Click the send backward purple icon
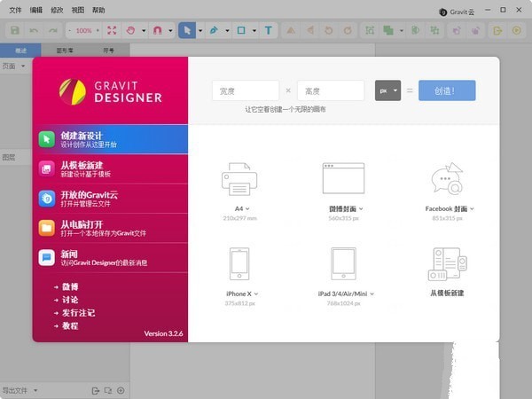This screenshot has height=399, width=532. 475,30
